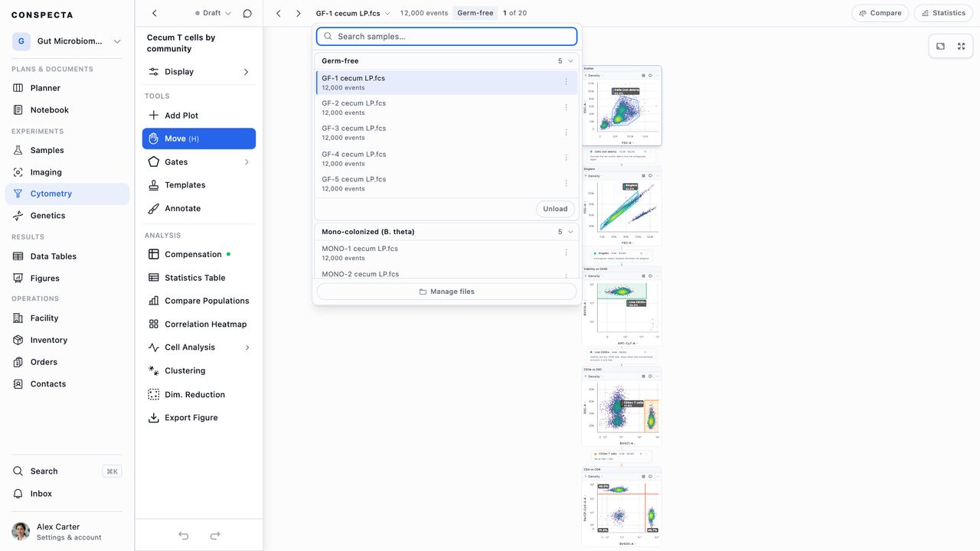
Task: Open the Draft status dropdown
Action: click(x=213, y=13)
